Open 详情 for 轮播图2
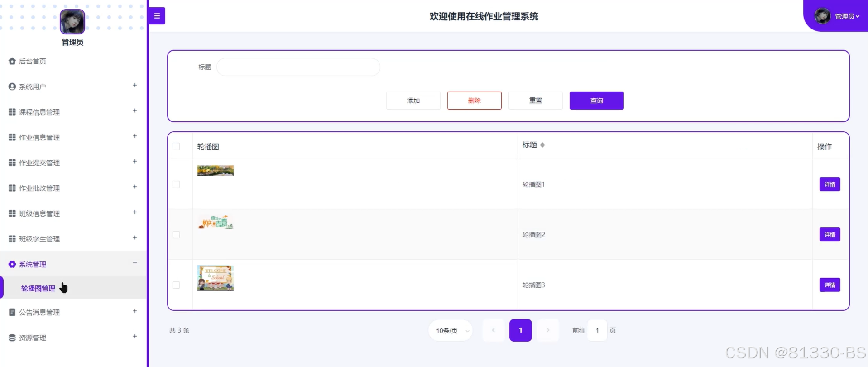The width and height of the screenshot is (868, 367). point(830,235)
